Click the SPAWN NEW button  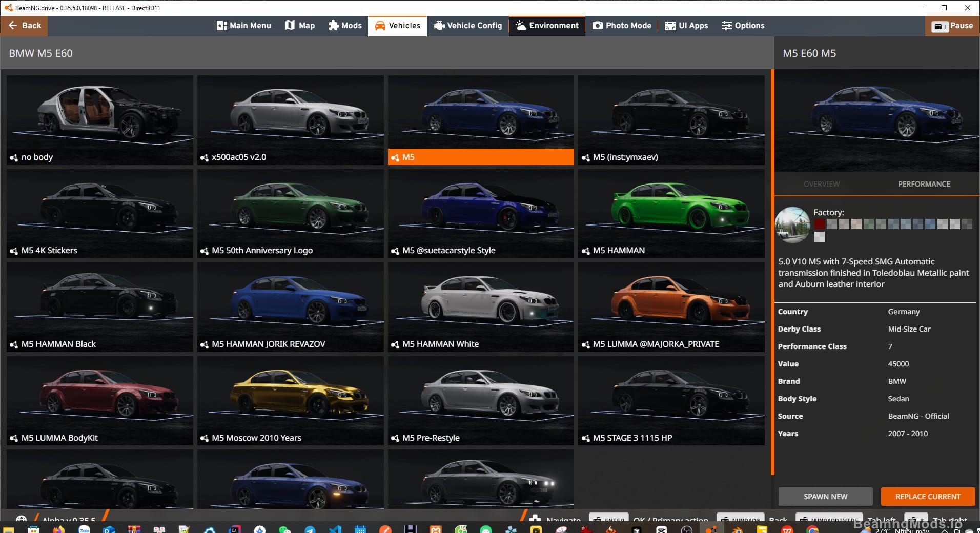pyautogui.click(x=825, y=497)
